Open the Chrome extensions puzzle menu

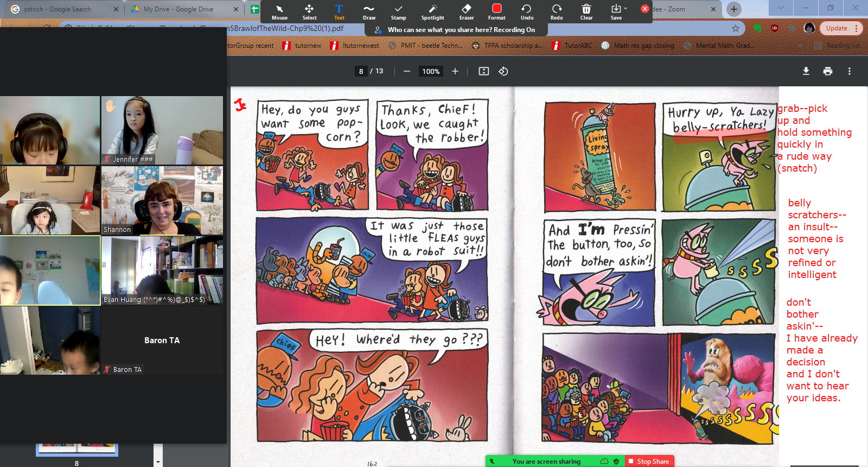coord(793,28)
